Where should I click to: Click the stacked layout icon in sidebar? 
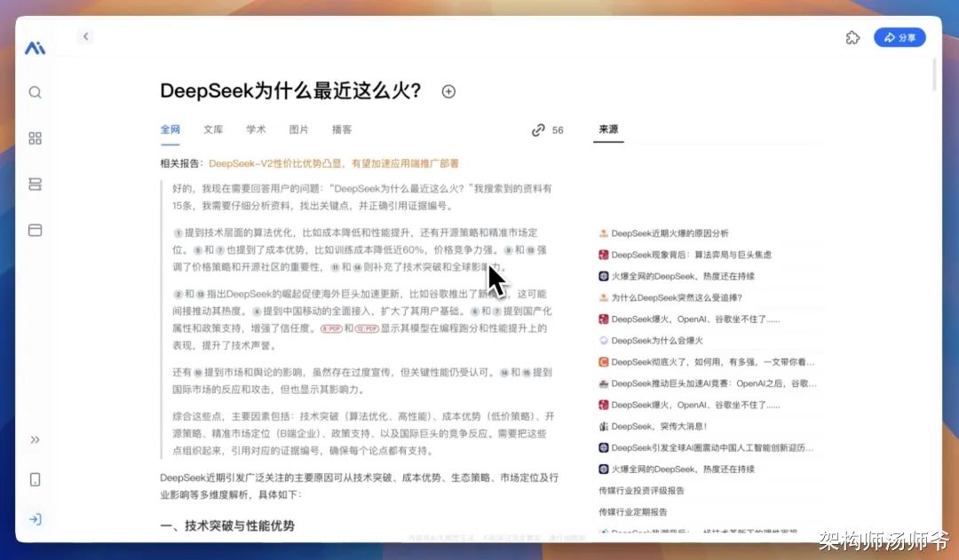[36, 185]
